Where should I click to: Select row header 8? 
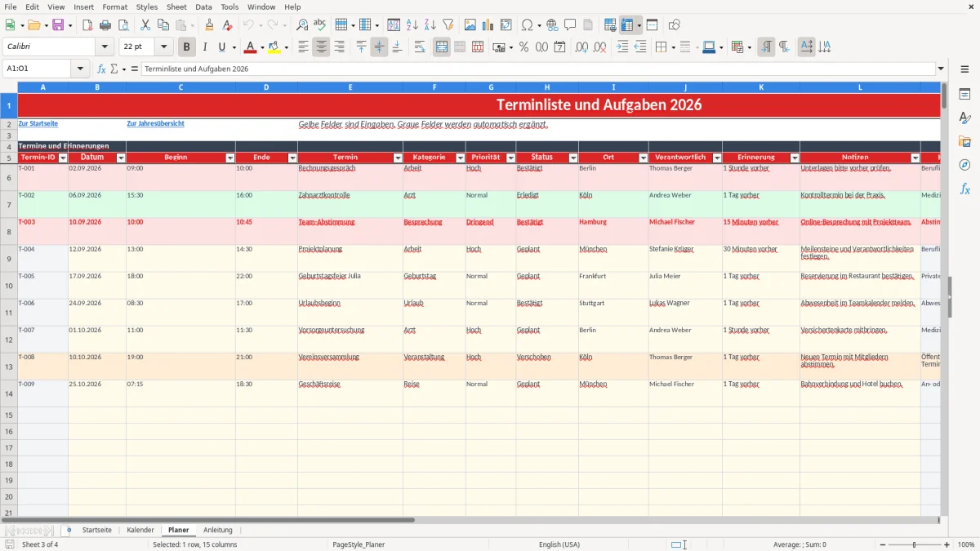(8, 232)
